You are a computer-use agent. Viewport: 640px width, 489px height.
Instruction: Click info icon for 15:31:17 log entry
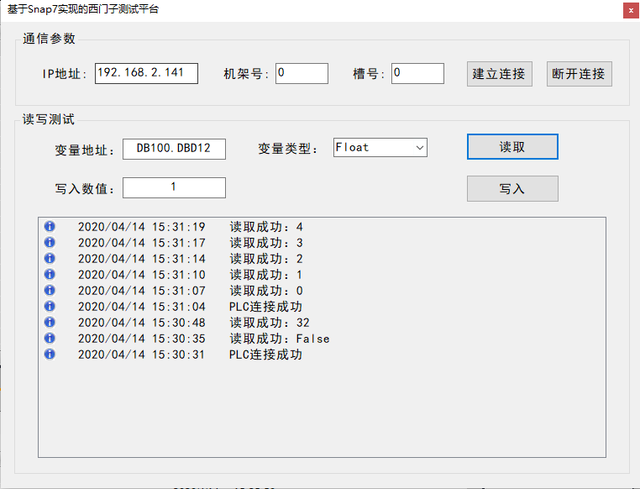click(49, 242)
